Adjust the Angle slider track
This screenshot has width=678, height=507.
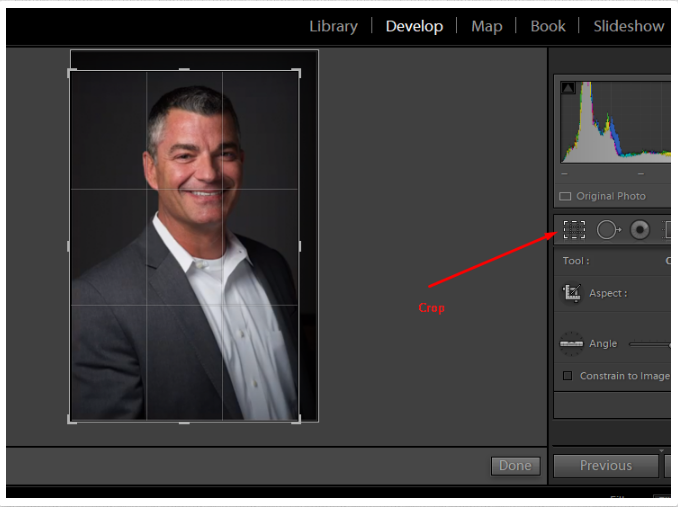tap(649, 344)
